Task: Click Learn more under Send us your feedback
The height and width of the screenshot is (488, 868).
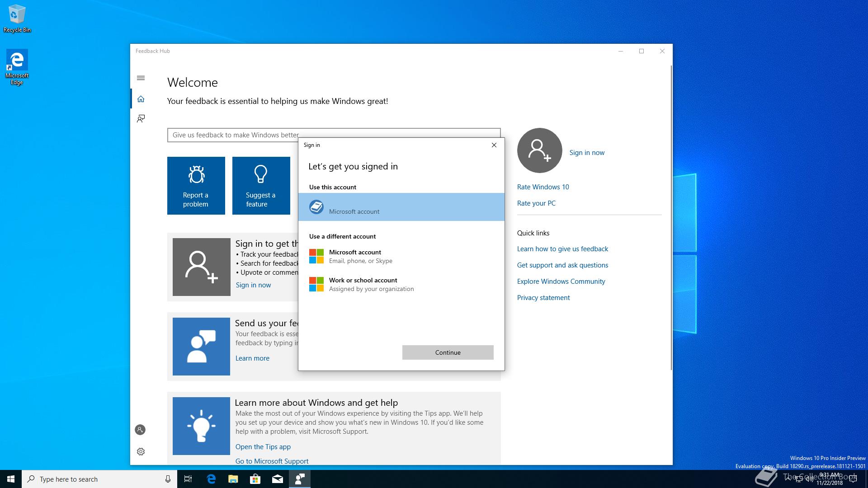Action: (252, 358)
